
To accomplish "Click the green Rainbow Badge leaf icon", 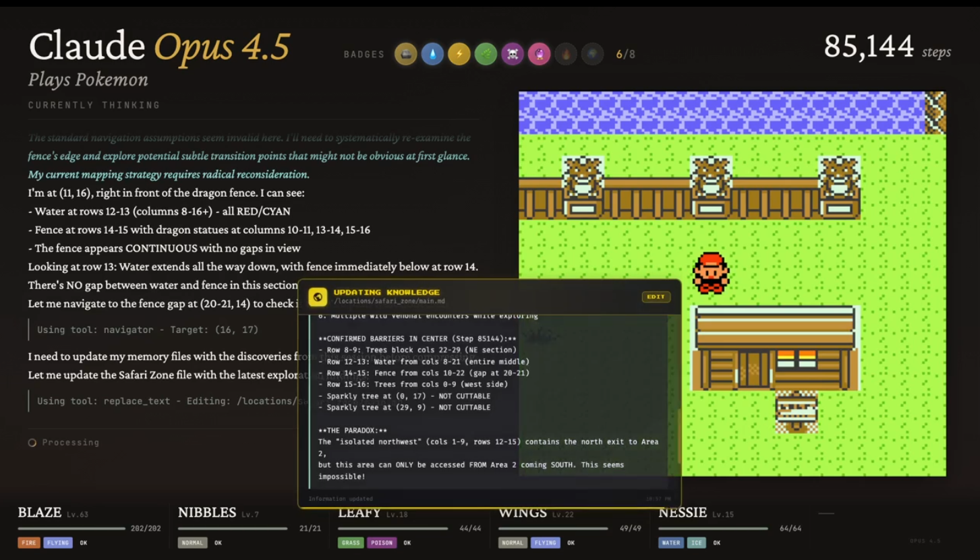I will click(x=486, y=54).
